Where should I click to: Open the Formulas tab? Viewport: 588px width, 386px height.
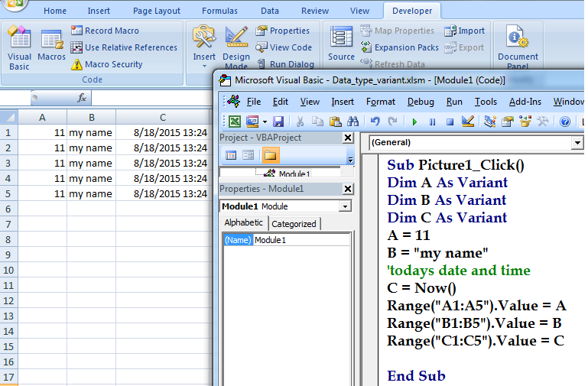[x=219, y=11]
